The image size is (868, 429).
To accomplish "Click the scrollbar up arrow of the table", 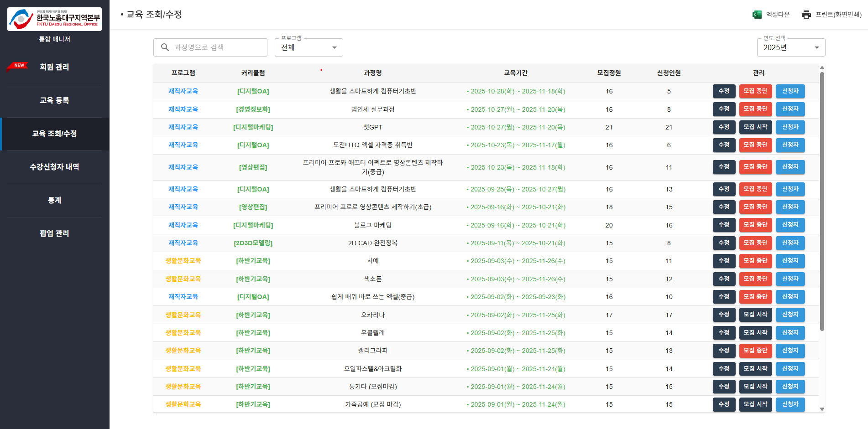I will click(822, 68).
